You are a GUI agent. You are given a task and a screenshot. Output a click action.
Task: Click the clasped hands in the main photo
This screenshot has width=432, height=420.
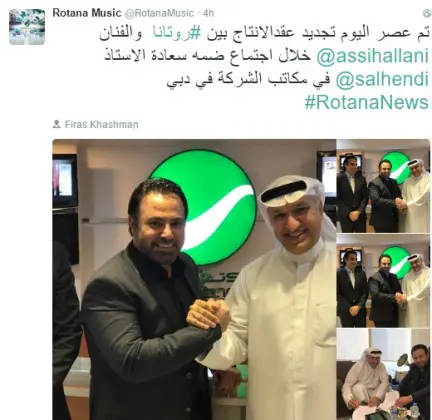click(208, 314)
